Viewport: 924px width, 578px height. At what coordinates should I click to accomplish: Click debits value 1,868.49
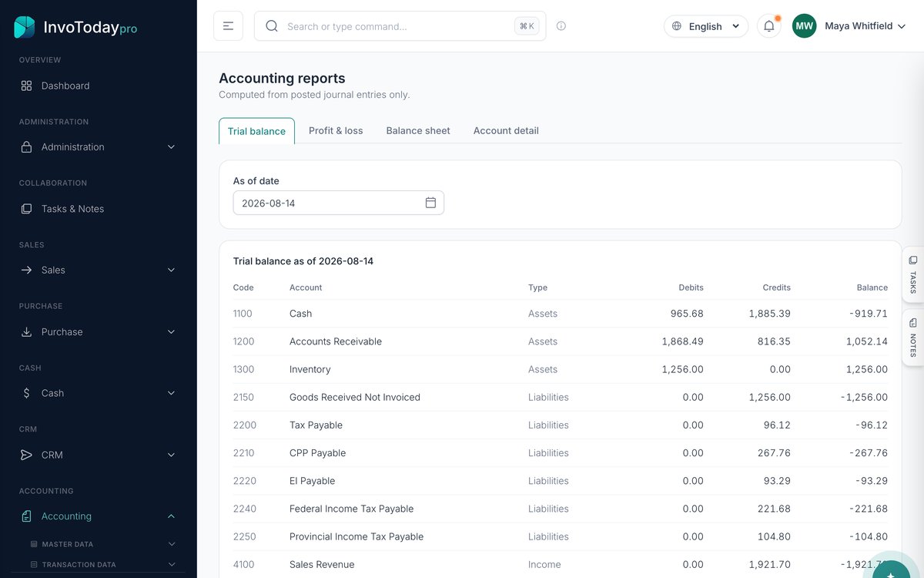coord(682,341)
